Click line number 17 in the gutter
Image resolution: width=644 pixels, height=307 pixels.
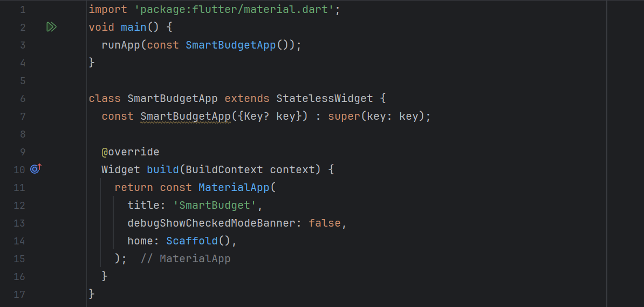[x=20, y=294]
